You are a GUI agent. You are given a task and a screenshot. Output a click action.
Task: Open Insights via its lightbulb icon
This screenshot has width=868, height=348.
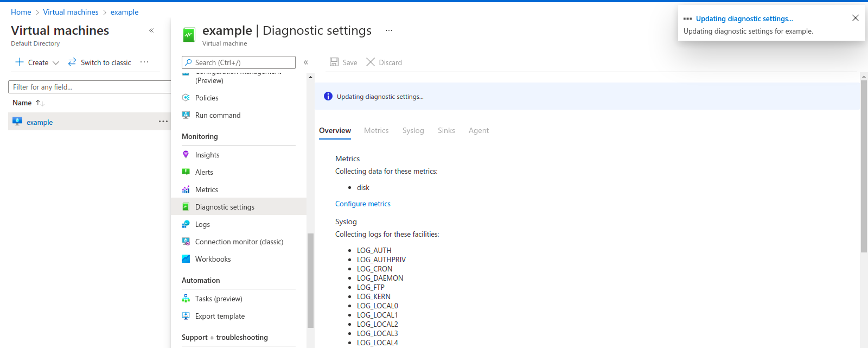coord(186,155)
